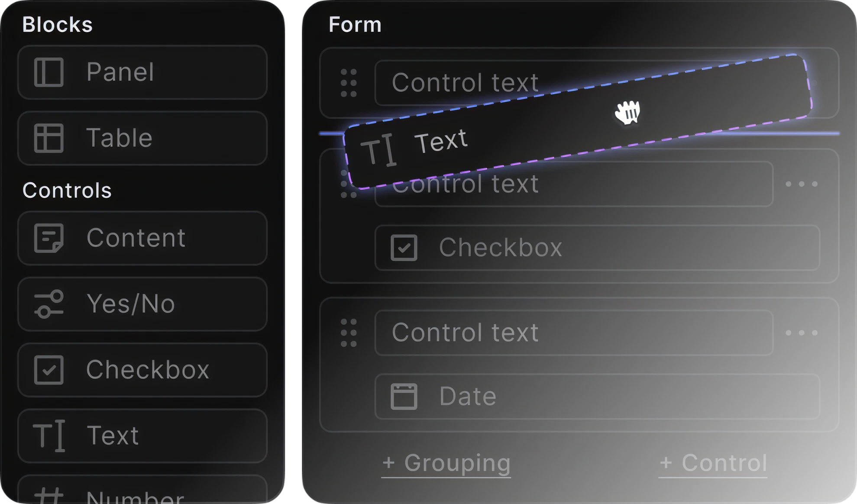
Task: Click the bottom group's Control text input
Action: [x=574, y=333]
